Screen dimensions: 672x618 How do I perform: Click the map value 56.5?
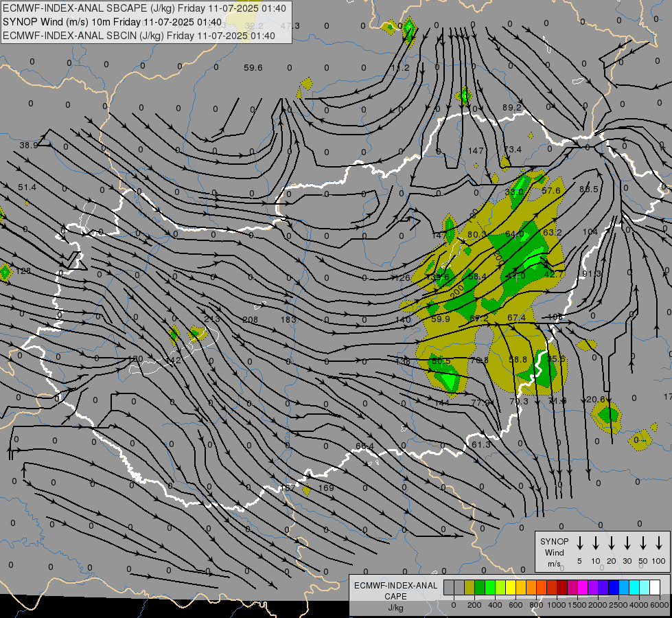[x=441, y=361]
